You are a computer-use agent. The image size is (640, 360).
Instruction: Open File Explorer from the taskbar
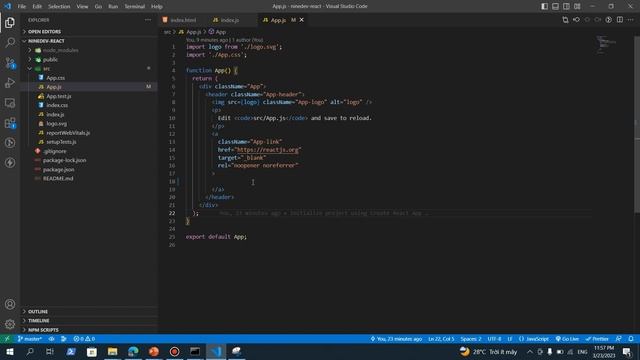(113, 351)
